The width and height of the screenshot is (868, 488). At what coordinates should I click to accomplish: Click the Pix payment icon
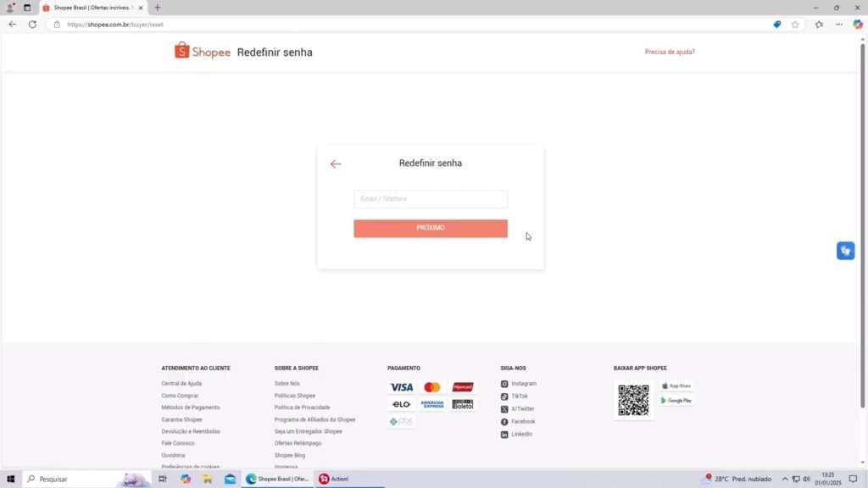[401, 422]
